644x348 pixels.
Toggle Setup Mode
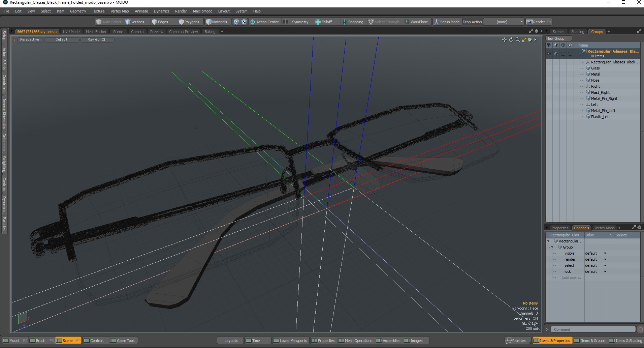coord(447,22)
